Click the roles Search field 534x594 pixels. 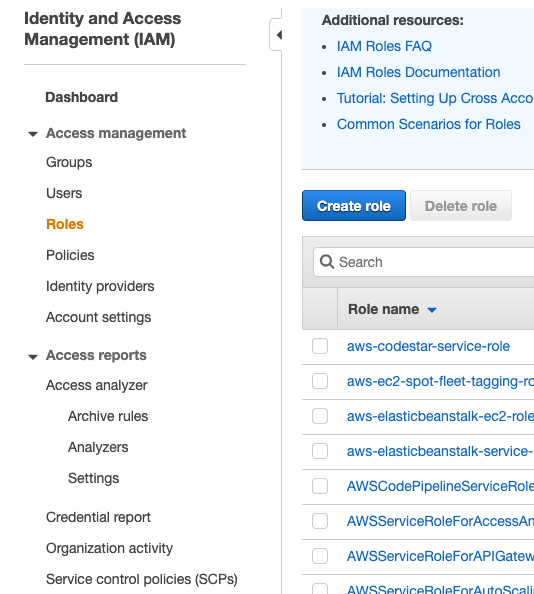(x=424, y=262)
